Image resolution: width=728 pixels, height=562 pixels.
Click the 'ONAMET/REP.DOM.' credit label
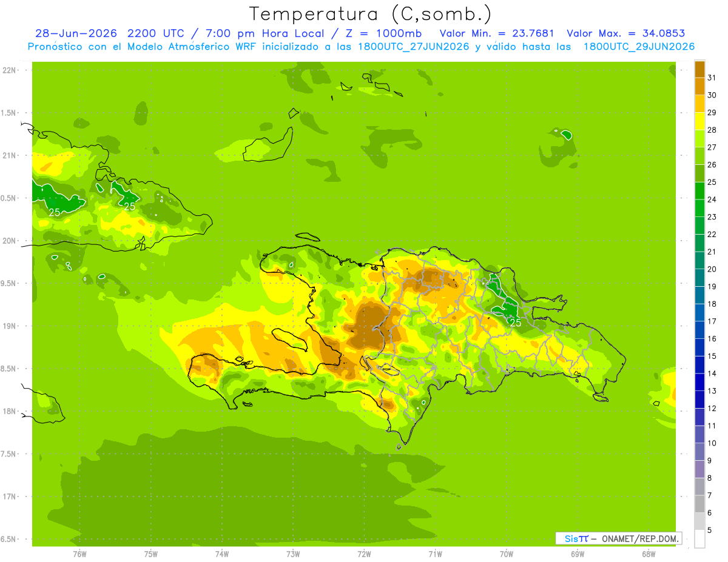[639, 538]
